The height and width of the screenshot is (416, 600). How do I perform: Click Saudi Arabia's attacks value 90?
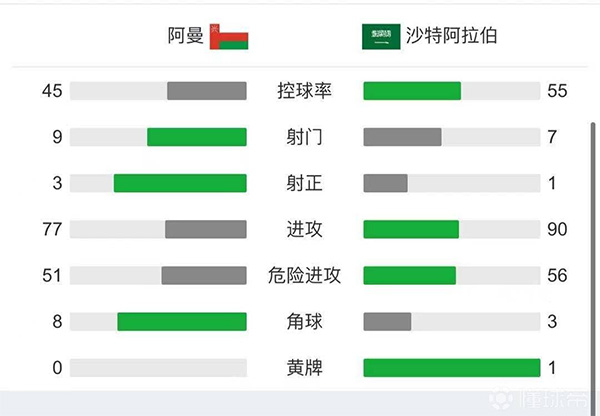pyautogui.click(x=557, y=229)
